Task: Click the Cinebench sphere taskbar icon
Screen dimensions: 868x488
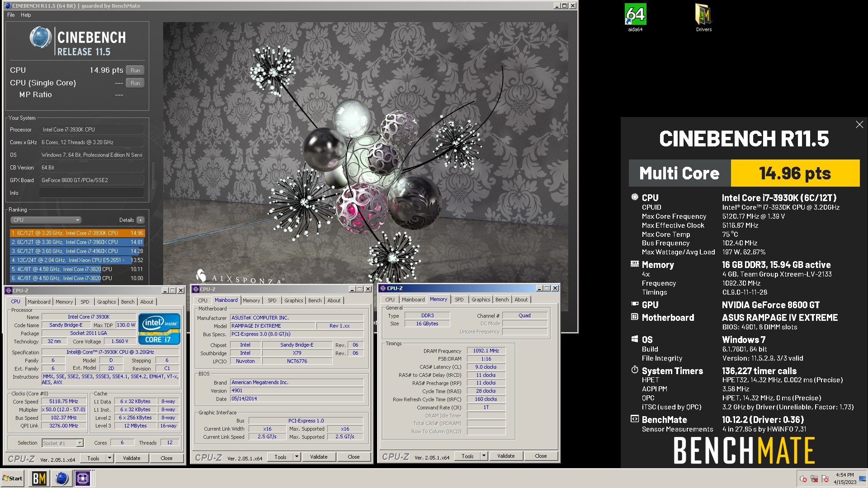Action: pos(61,479)
